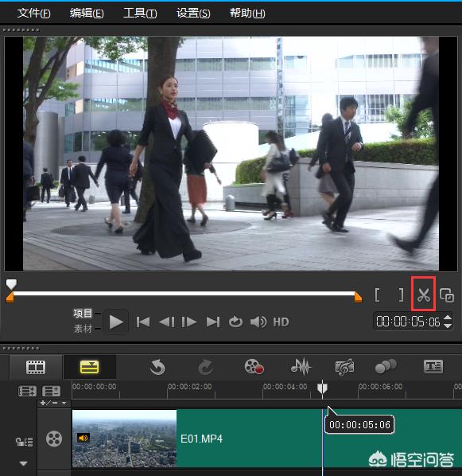The height and width of the screenshot is (476, 462).
Task: Open the 文件(F) menu
Action: pyautogui.click(x=33, y=14)
